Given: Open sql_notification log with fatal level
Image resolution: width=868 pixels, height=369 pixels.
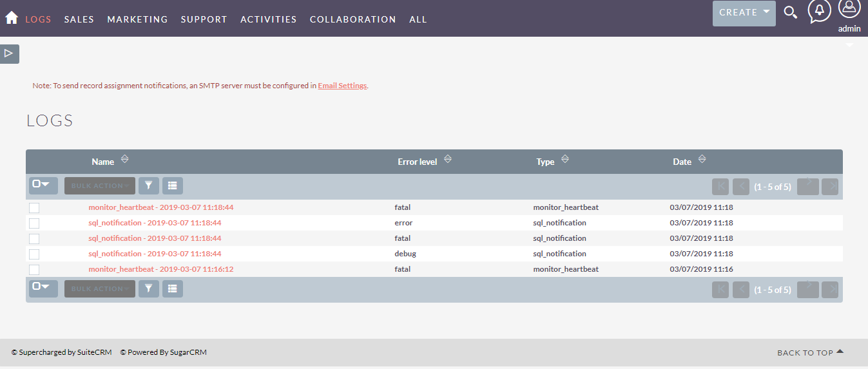Looking at the screenshot, I should 155,238.
